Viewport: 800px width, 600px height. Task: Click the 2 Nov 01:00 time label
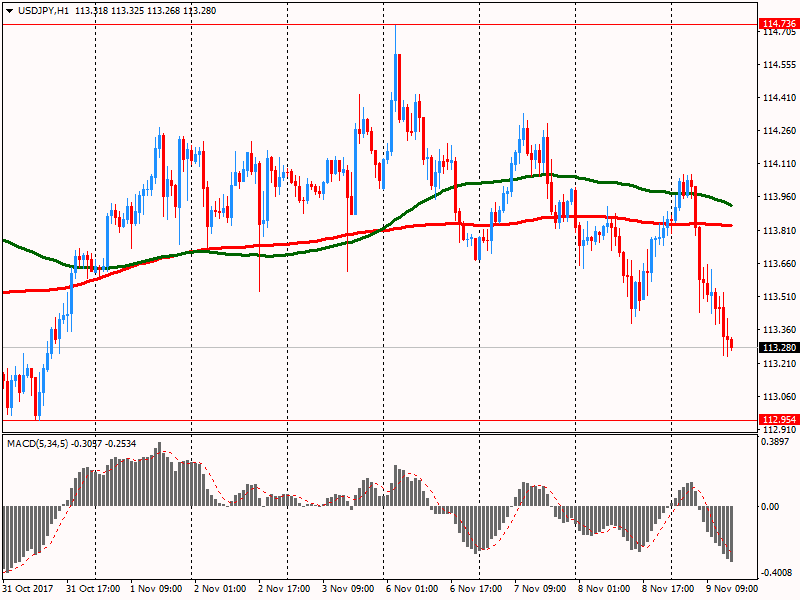(220, 589)
